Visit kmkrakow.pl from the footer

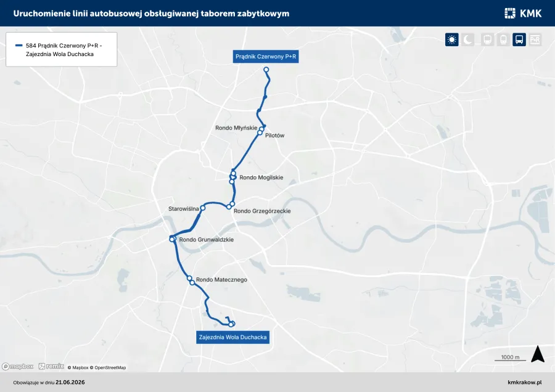[x=525, y=383]
